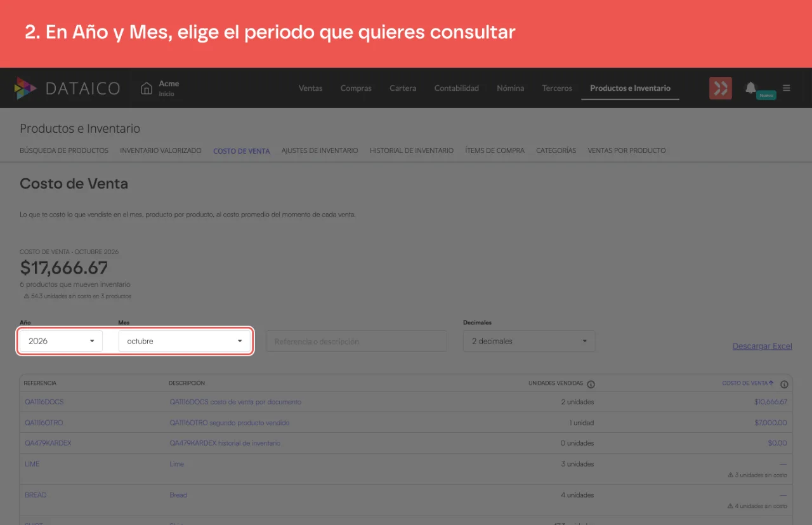Image resolution: width=812 pixels, height=525 pixels.
Task: Open the notifications bell icon
Action: click(750, 88)
